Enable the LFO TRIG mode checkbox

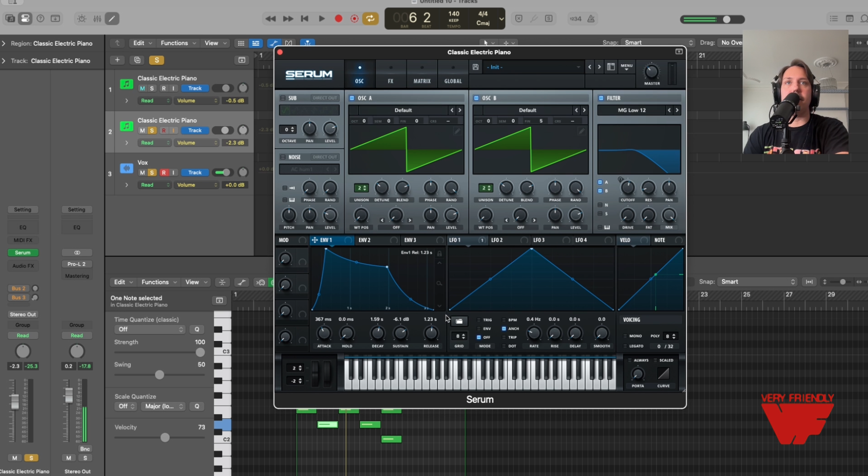(479, 320)
